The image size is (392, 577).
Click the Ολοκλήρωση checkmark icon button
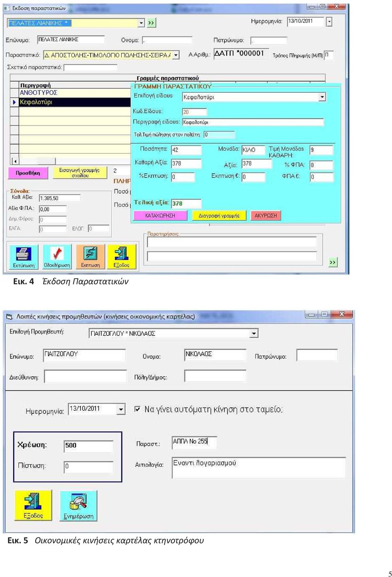point(57,257)
